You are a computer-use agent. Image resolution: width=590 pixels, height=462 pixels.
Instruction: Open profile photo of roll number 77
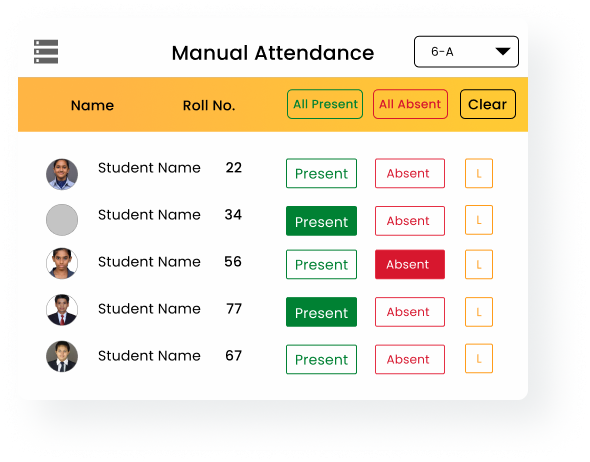tap(62, 310)
